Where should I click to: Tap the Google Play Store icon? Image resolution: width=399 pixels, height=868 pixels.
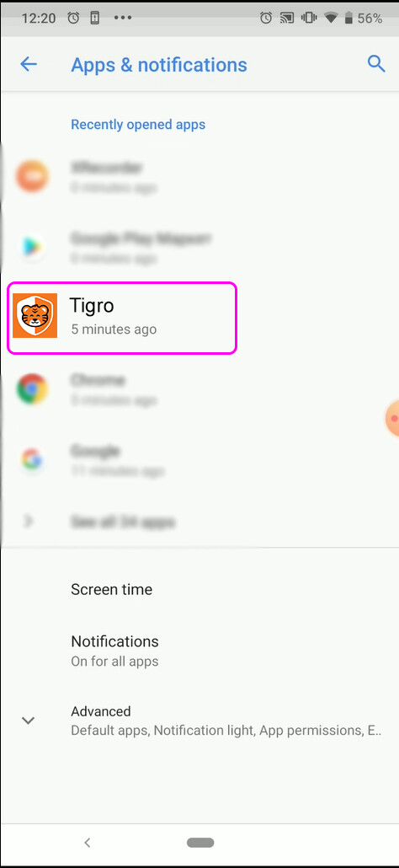coord(31,247)
